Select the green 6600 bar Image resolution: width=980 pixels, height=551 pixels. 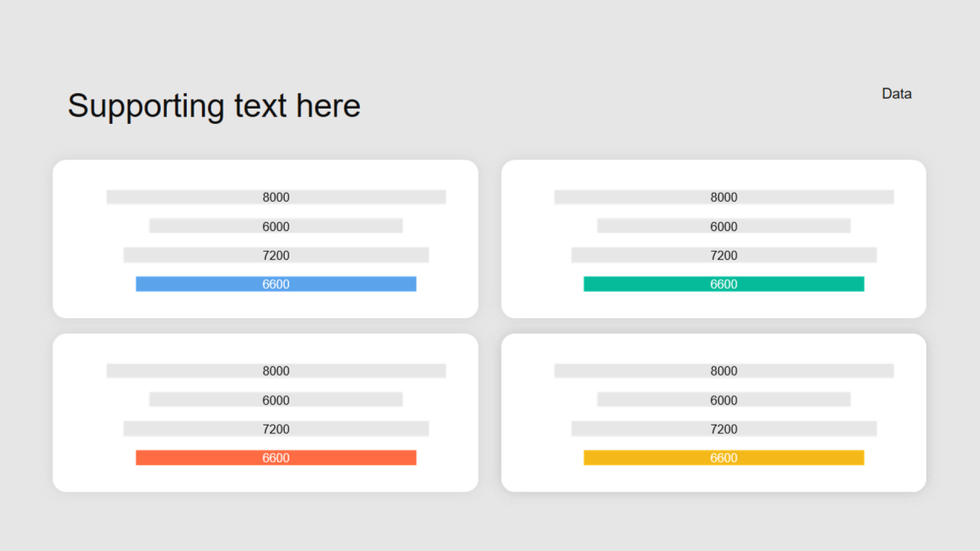coord(724,284)
